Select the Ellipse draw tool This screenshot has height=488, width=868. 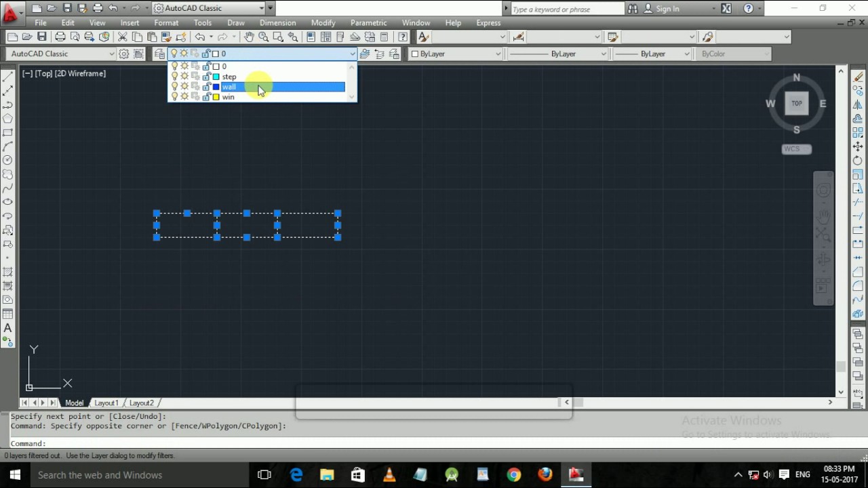(x=7, y=202)
